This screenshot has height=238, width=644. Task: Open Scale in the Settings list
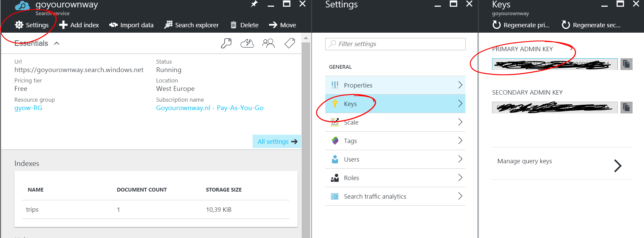(x=395, y=122)
